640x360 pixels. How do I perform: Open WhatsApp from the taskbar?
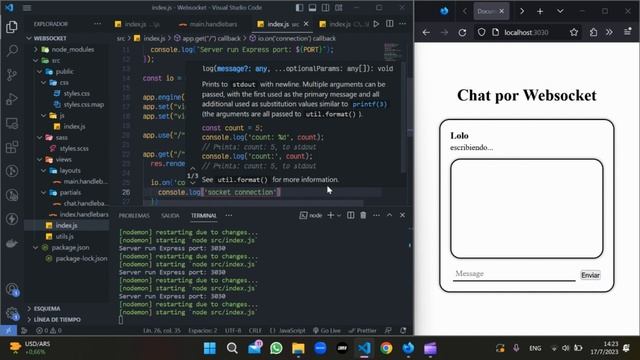point(276,348)
